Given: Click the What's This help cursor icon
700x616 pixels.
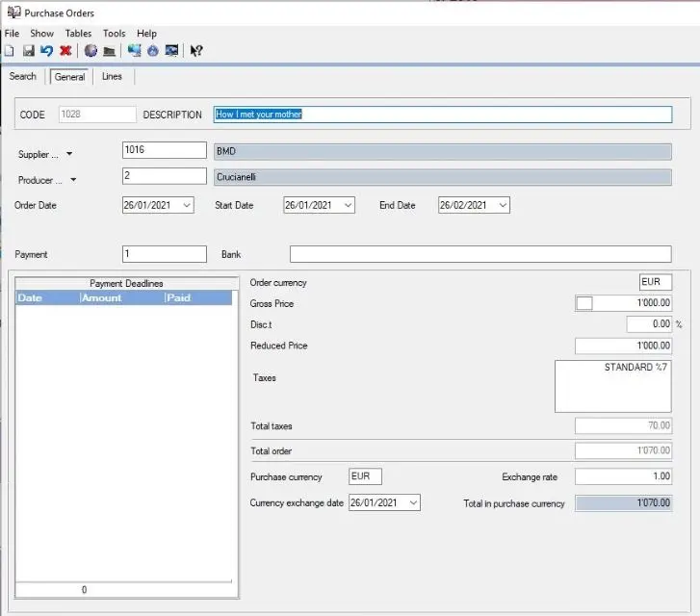Looking at the screenshot, I should pyautogui.click(x=196, y=51).
